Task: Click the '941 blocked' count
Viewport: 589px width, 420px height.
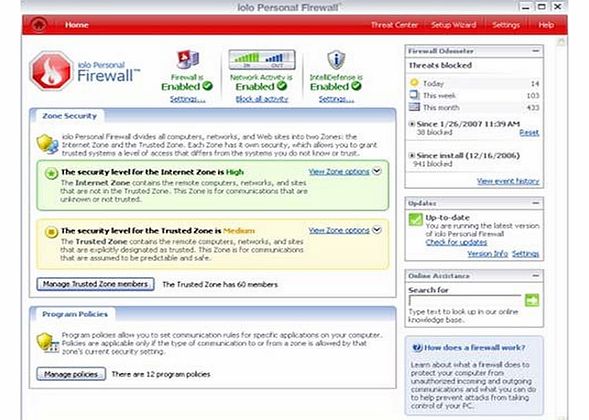Action: point(433,164)
